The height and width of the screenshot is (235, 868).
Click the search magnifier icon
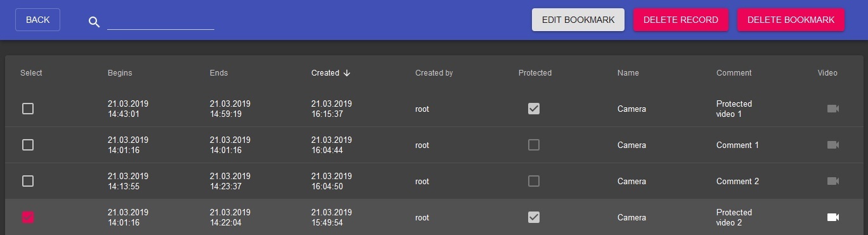click(x=94, y=22)
